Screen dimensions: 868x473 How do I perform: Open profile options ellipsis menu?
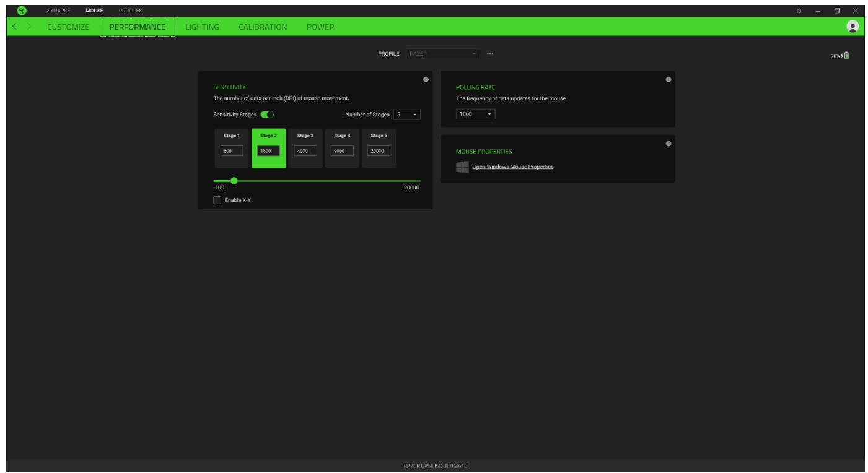[490, 54]
